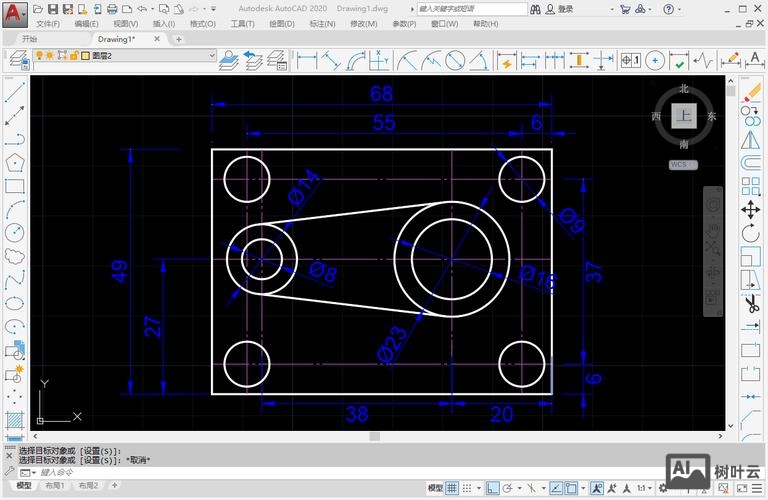Select the Hatch tool in left toolbar
Screen dimensions: 768x500
point(15,420)
